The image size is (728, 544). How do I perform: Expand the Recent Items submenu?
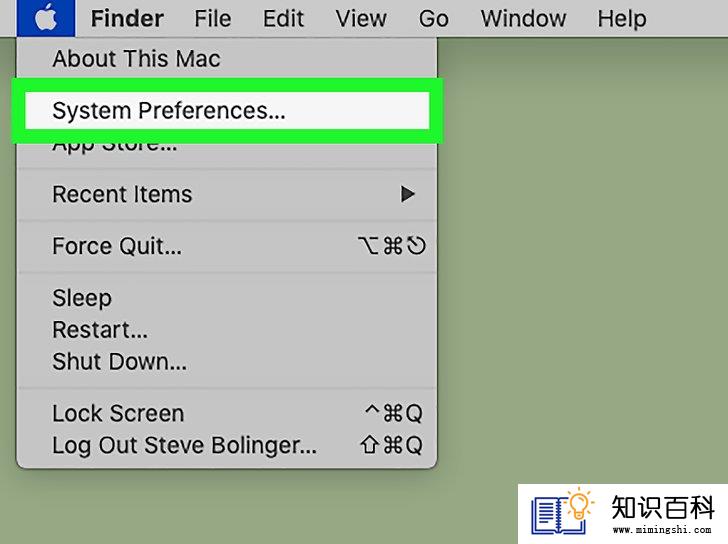pyautogui.click(x=227, y=194)
